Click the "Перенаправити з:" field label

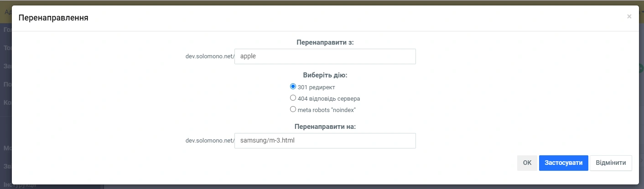click(325, 42)
